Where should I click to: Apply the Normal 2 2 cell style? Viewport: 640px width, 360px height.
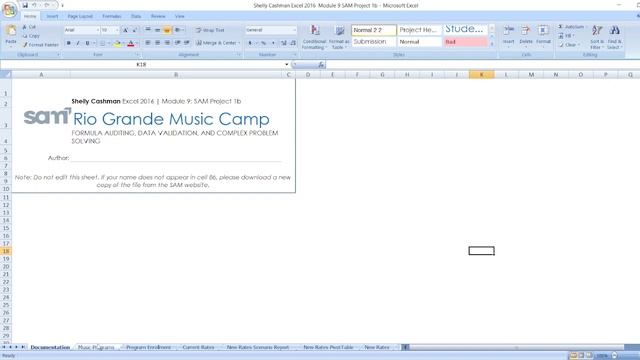tap(373, 30)
